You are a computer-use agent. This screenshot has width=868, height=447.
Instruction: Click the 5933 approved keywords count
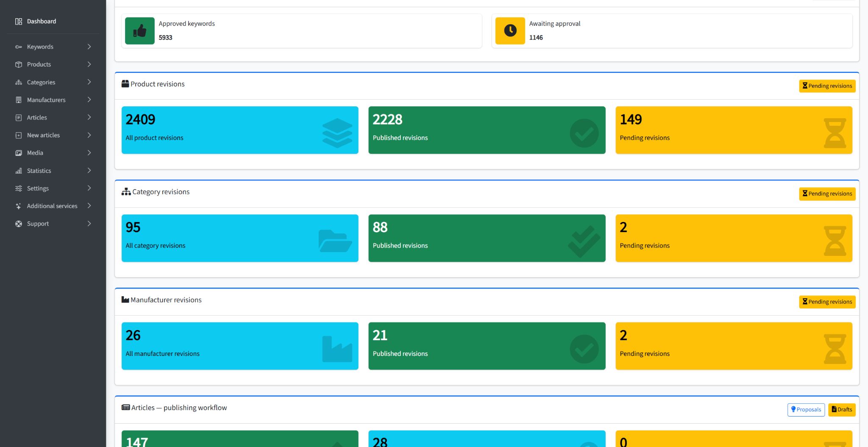coord(165,37)
